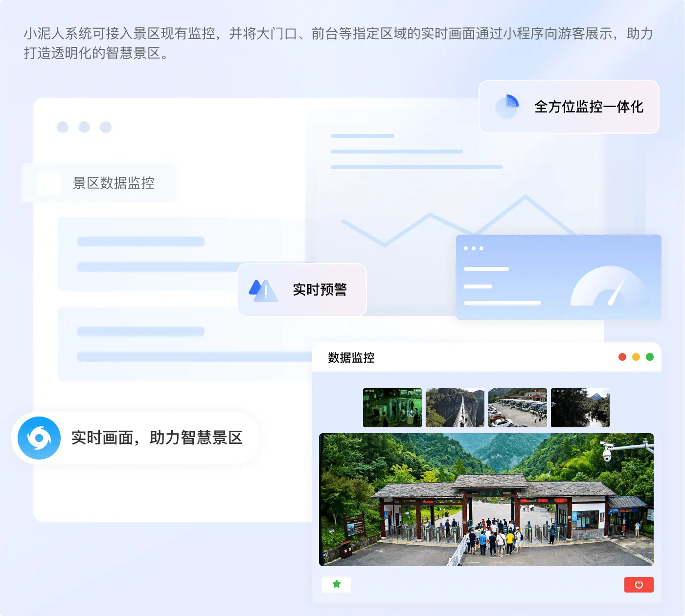The width and height of the screenshot is (685, 616).
Task: Open the pie chart icon next to 全方位监控一体化
Action: click(x=507, y=107)
